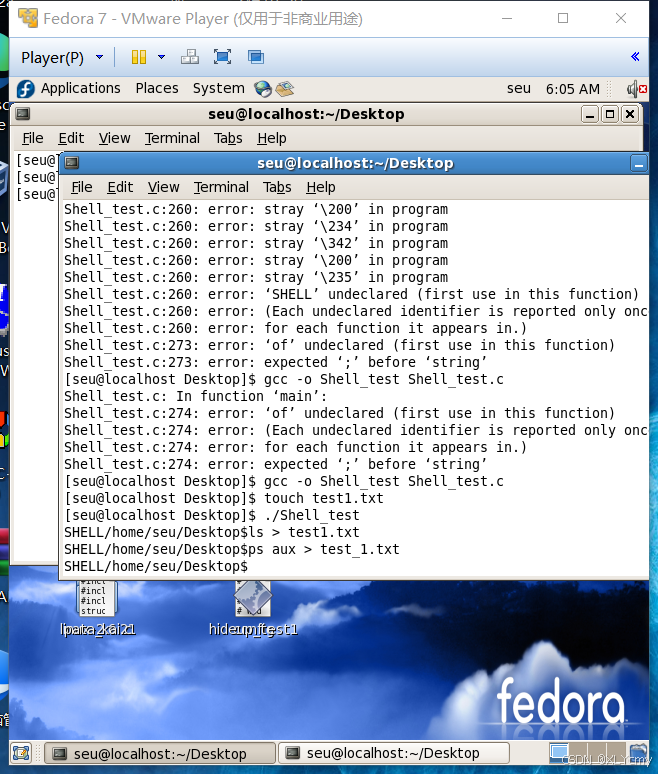658x774 pixels.
Task: Click the yellow pause VM icon
Action: pos(139,57)
